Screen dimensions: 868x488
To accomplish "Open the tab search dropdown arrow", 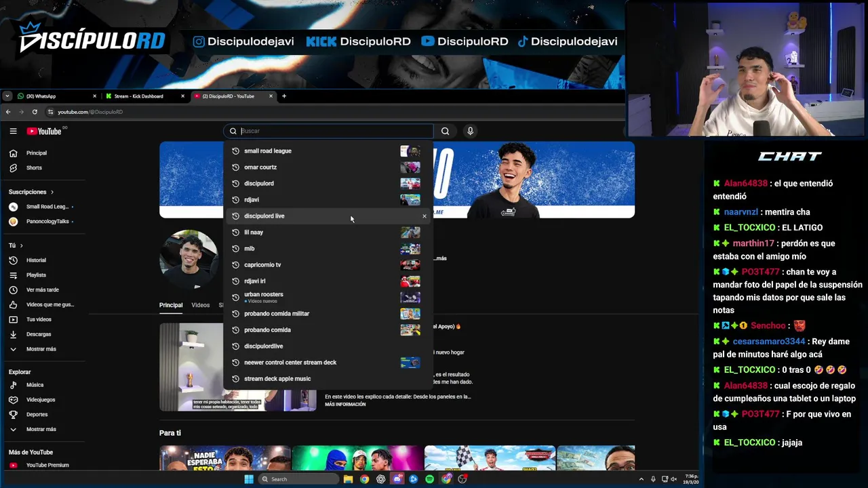I will [x=7, y=96].
